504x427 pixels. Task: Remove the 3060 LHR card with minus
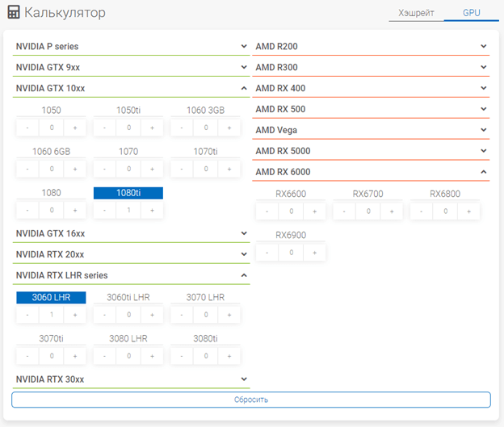coord(27,315)
